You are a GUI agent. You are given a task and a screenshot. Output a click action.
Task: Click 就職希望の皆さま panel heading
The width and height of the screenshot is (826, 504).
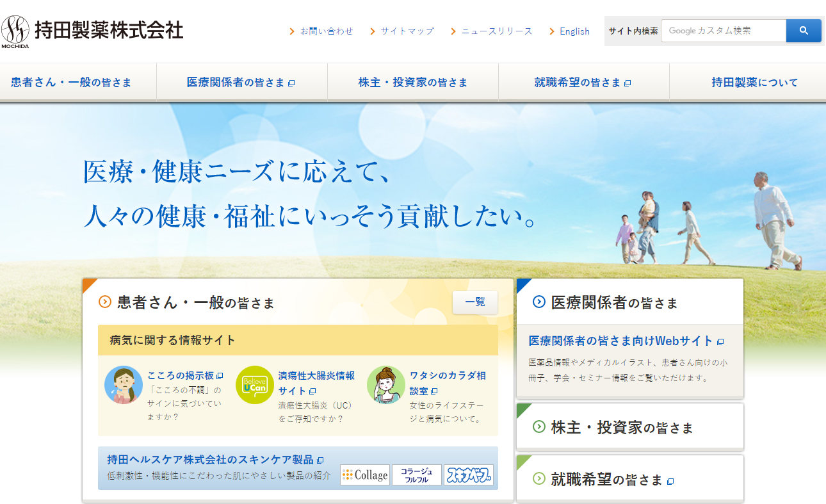pyautogui.click(x=606, y=479)
